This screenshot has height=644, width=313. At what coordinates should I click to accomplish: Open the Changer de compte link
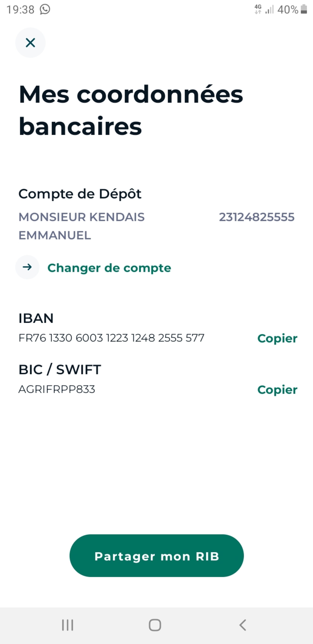[109, 268]
